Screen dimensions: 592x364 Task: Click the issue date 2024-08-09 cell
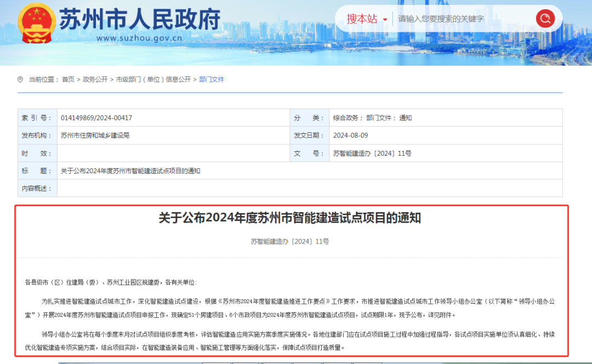350,135
